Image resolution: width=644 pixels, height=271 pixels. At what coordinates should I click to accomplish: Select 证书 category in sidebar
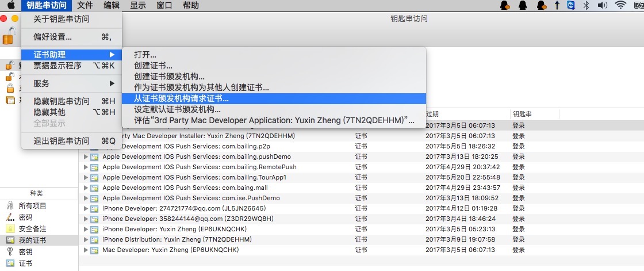point(25,263)
